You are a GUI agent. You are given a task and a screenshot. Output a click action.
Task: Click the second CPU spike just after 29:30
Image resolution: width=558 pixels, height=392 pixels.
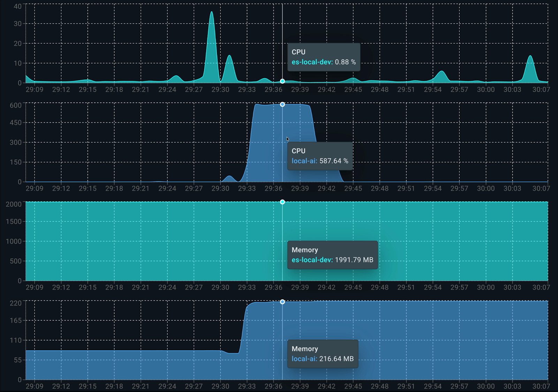point(229,56)
